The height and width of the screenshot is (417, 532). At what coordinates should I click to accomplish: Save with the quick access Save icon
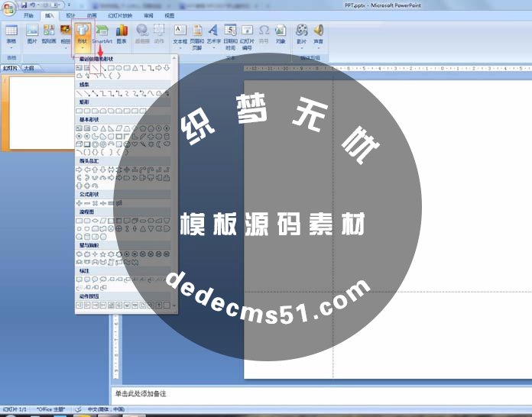[x=24, y=5]
